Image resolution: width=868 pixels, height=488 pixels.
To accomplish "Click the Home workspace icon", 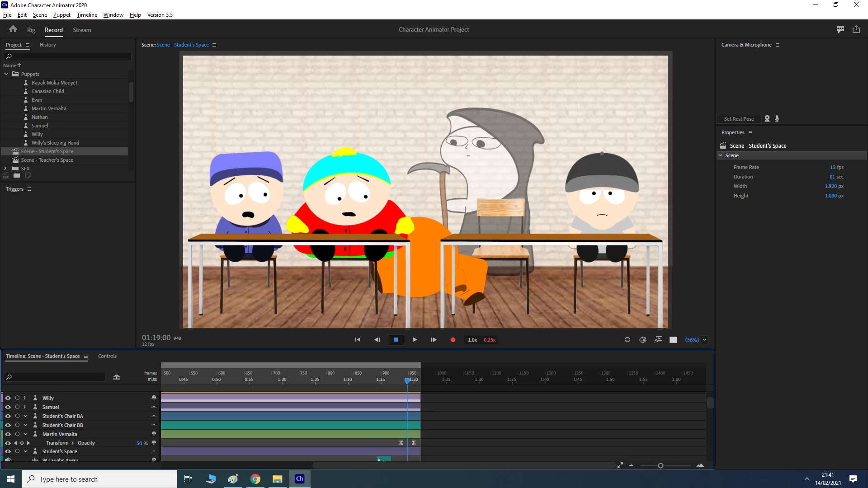I will [x=13, y=29].
